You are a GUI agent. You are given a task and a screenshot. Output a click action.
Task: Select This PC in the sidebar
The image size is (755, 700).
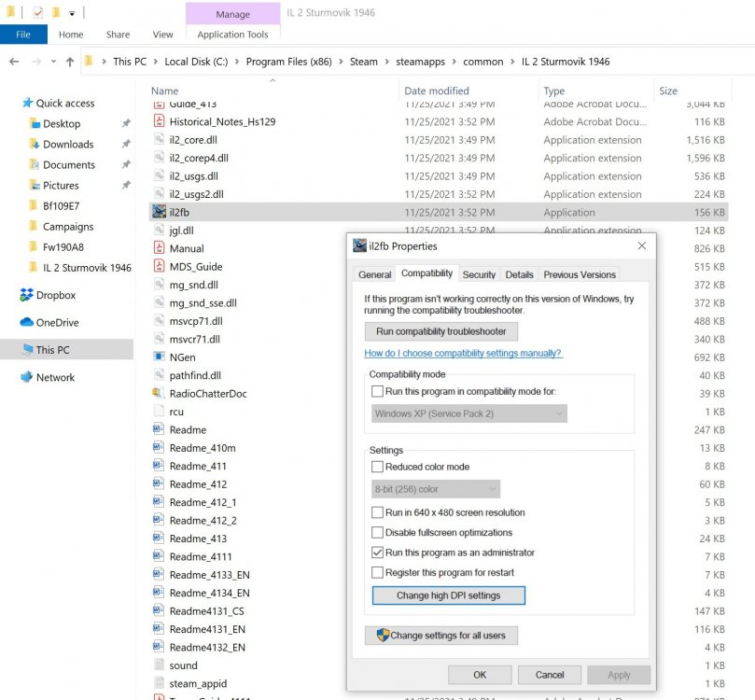pos(54,350)
